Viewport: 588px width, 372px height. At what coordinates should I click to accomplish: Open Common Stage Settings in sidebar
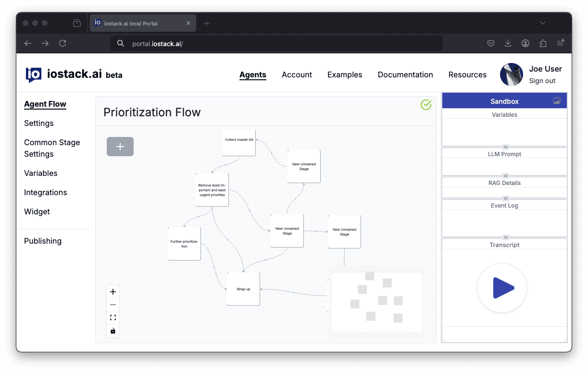coord(52,148)
